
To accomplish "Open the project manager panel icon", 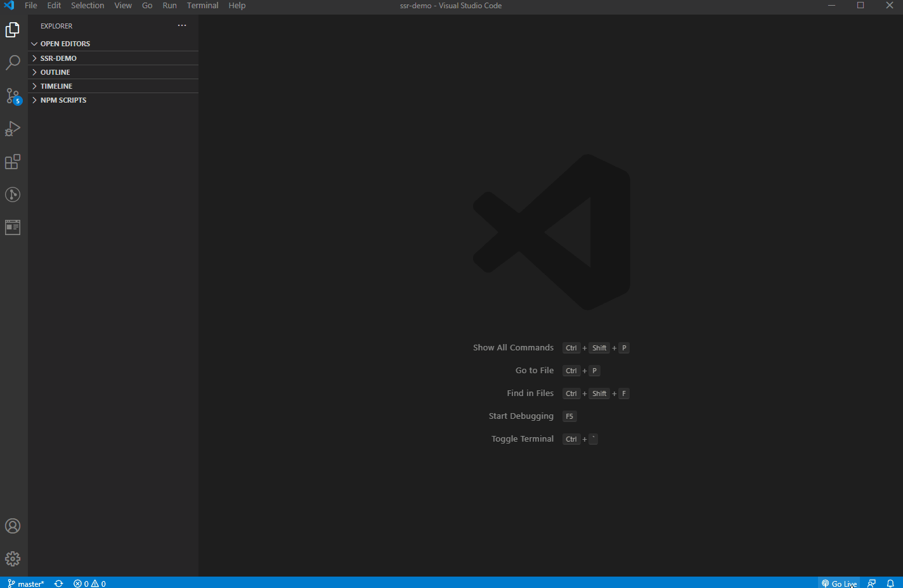I will pos(13,227).
